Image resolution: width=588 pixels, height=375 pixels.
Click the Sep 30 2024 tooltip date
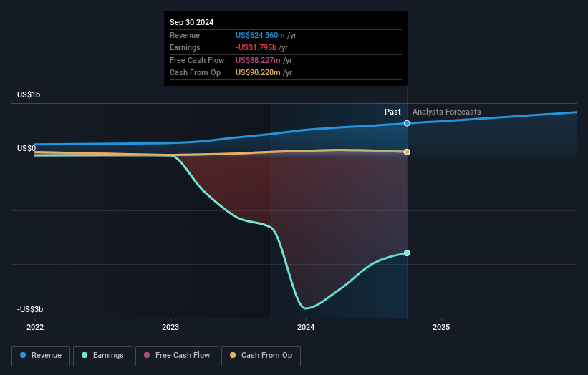tap(192, 22)
